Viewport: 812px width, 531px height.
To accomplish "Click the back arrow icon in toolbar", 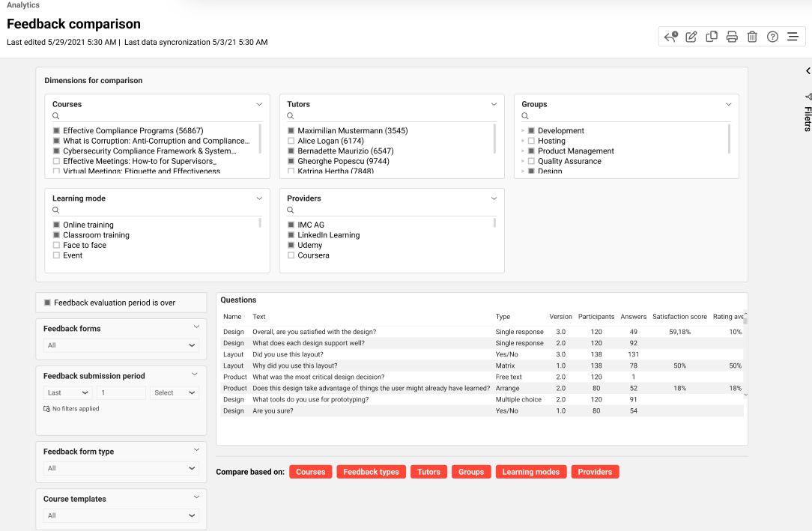I will tap(670, 37).
